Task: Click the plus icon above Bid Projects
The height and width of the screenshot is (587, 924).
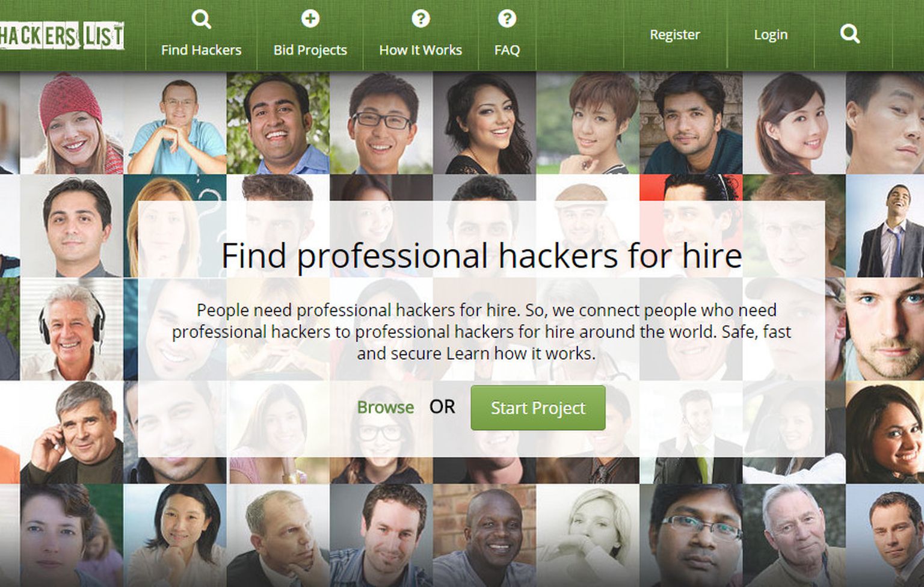Action: click(x=310, y=19)
